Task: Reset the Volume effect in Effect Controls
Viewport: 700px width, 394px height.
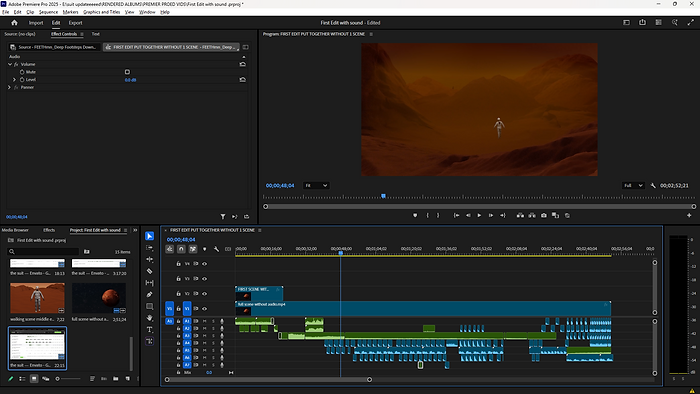Action: click(x=243, y=64)
